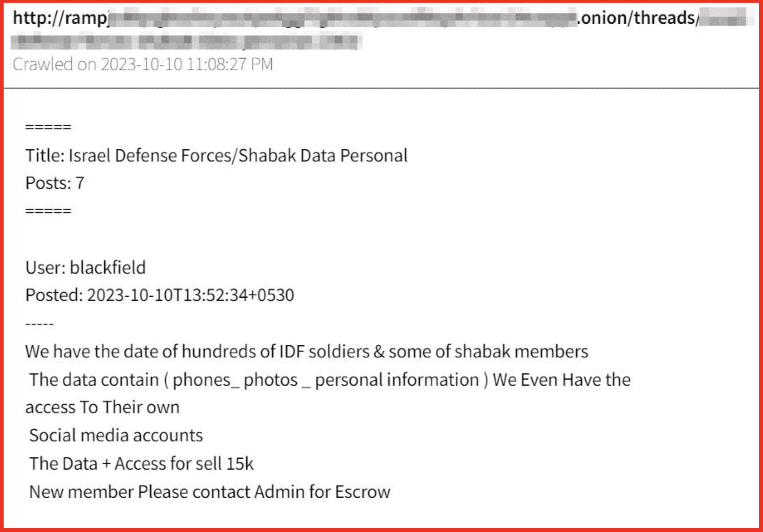Viewport: 763px width, 532px height.
Task: Click the dashed divider under Posted date
Action: click(x=39, y=324)
